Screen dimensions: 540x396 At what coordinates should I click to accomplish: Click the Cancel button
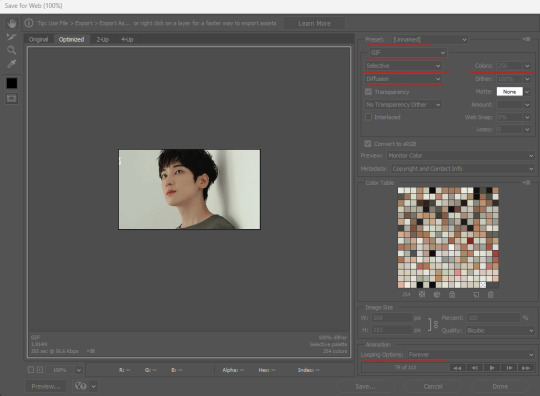click(x=433, y=386)
